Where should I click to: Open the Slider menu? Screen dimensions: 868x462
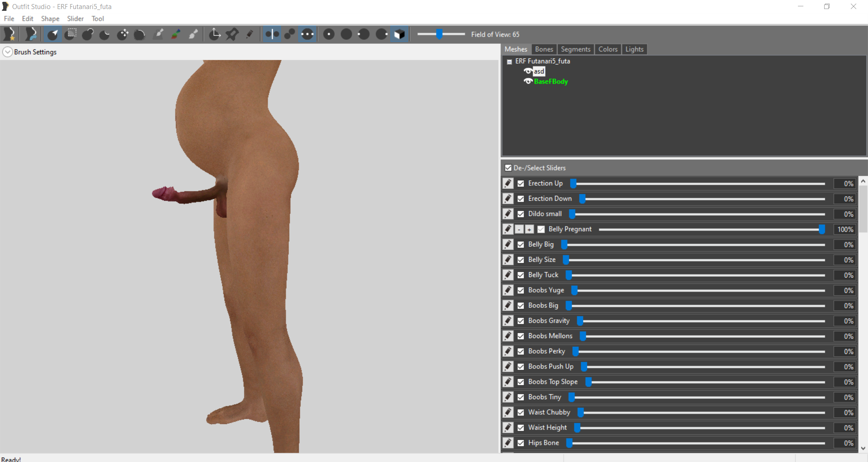tap(75, 19)
